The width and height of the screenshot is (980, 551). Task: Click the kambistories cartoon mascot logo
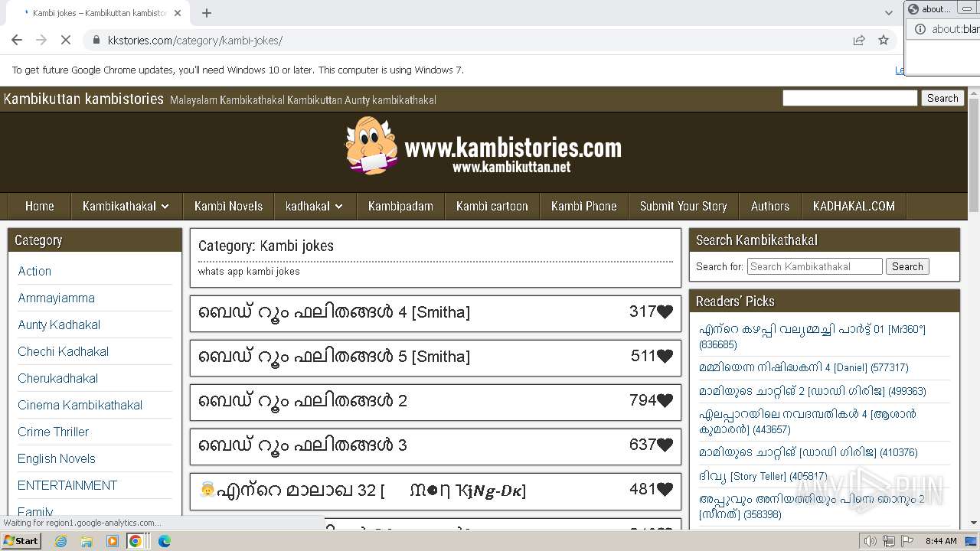coord(371,145)
